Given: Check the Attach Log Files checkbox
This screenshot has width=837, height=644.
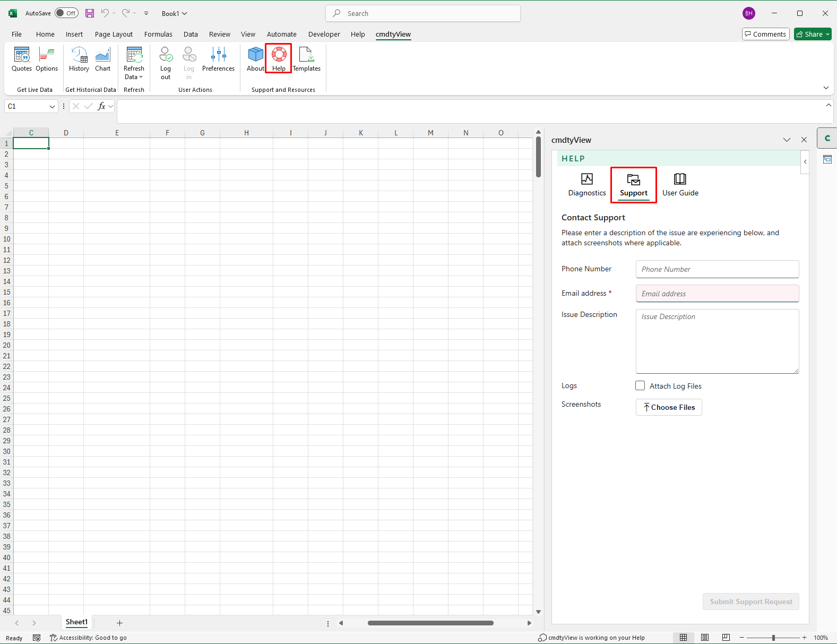Looking at the screenshot, I should [x=640, y=385].
